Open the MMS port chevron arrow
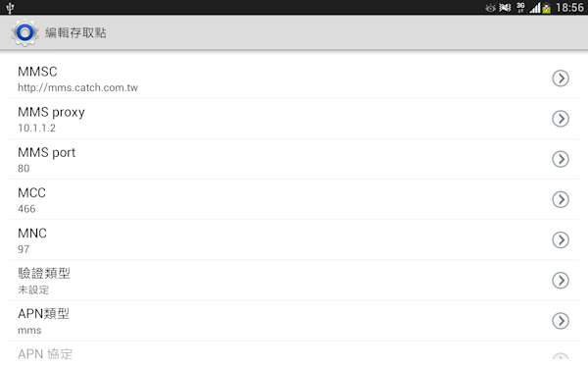 click(x=561, y=159)
